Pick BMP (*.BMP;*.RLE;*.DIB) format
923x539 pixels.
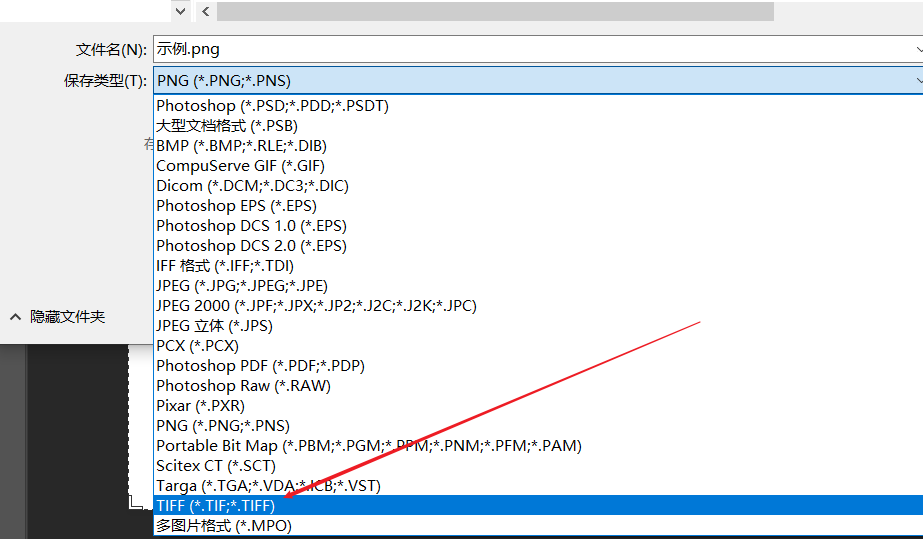click(538, 146)
